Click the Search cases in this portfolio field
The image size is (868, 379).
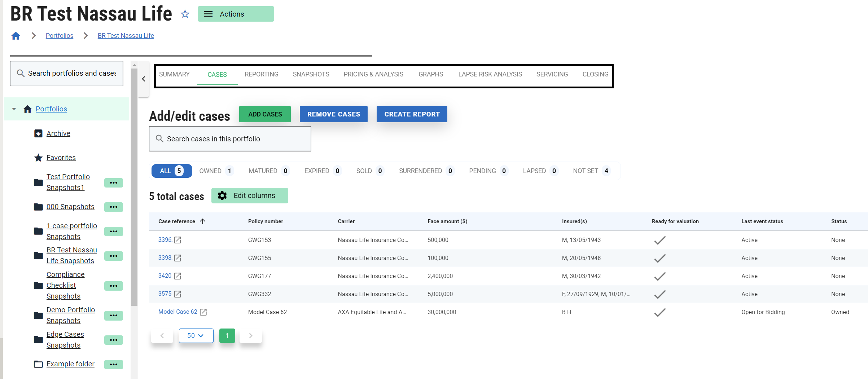click(230, 139)
